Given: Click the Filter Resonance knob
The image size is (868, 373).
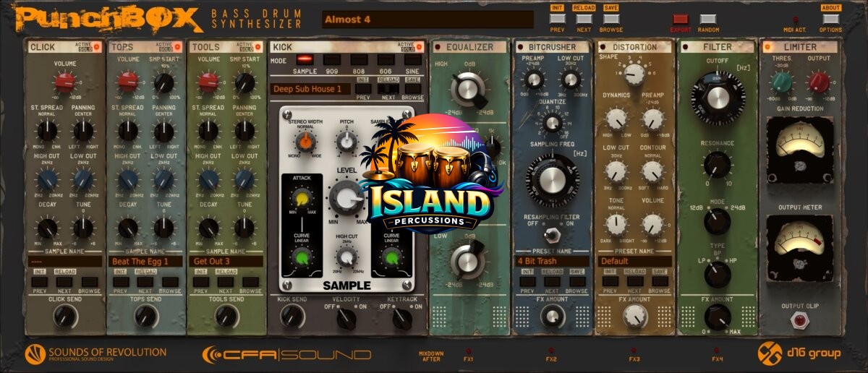Looking at the screenshot, I should click(x=717, y=164).
